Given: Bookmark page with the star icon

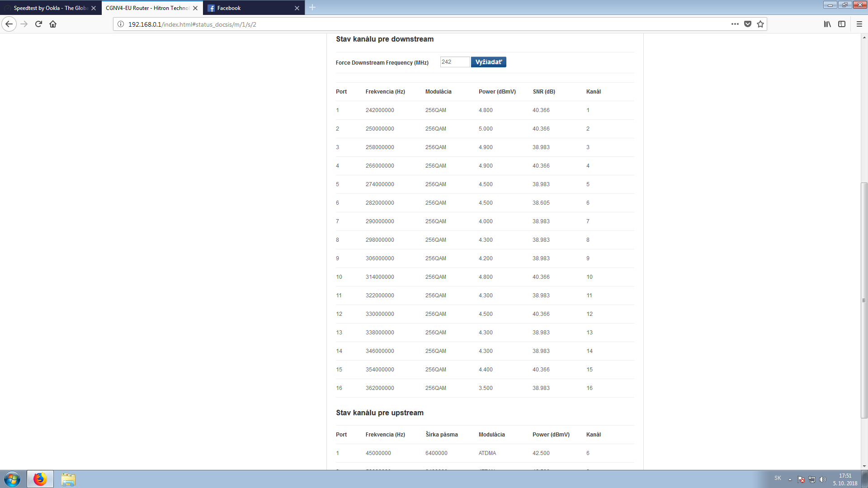Looking at the screenshot, I should pos(760,24).
